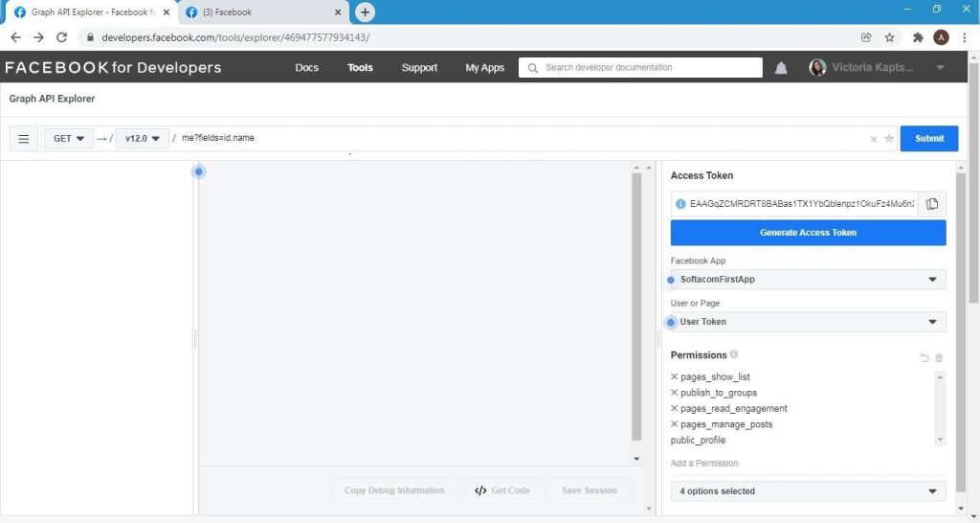Screen dimensions: 980x523
Task: Open the Docs menu item
Action: 306,68
